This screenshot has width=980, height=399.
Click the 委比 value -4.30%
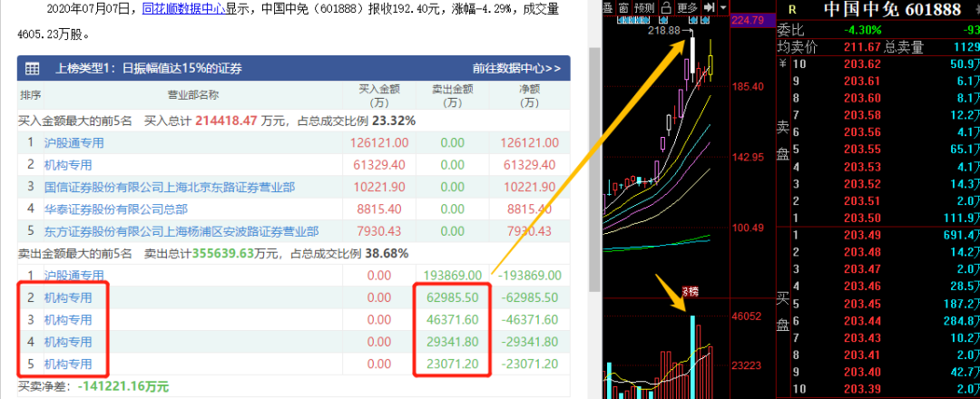(x=863, y=30)
